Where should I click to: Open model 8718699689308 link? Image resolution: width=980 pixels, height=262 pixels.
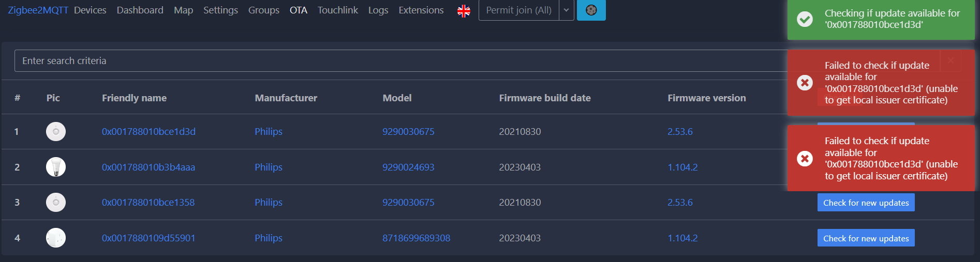[x=416, y=238]
